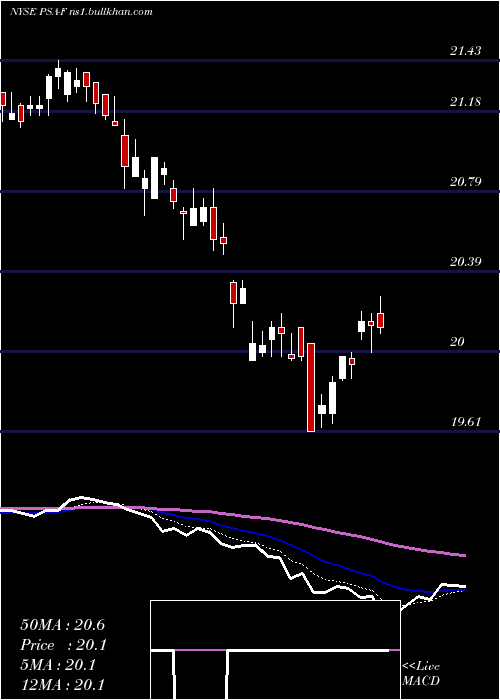Click the tall red candlestick falling to 19.61
The width and height of the screenshot is (500, 700).
[x=311, y=387]
